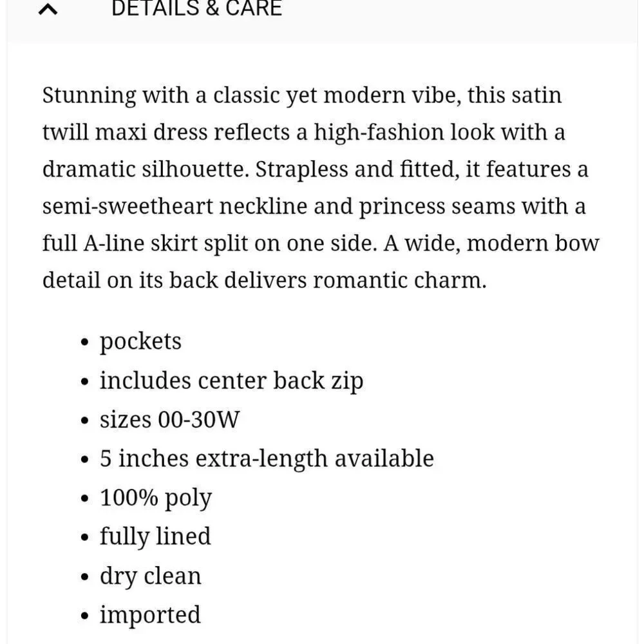644x644 pixels.
Task: Click 'semi-sweetheart neckline' in the description text
Action: 175,206
